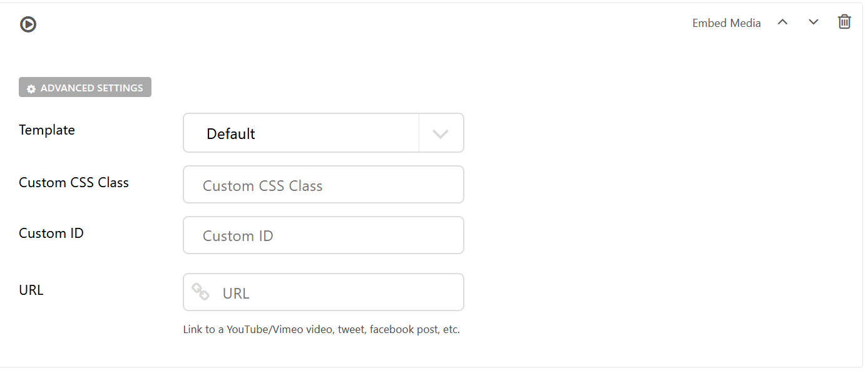
Task: Delete the Embed Media block
Action: click(844, 22)
